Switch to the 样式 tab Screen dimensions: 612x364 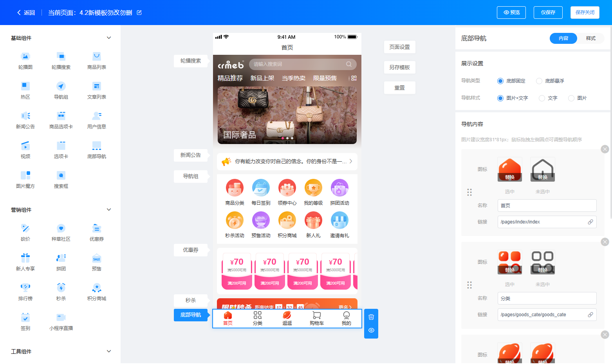coord(591,38)
